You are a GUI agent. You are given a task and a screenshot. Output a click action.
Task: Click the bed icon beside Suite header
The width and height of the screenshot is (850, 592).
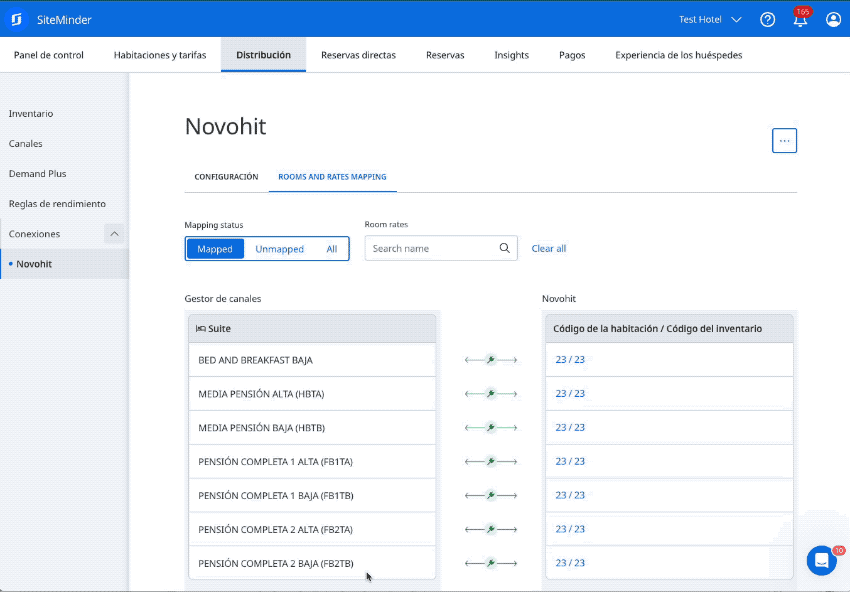[x=201, y=329]
